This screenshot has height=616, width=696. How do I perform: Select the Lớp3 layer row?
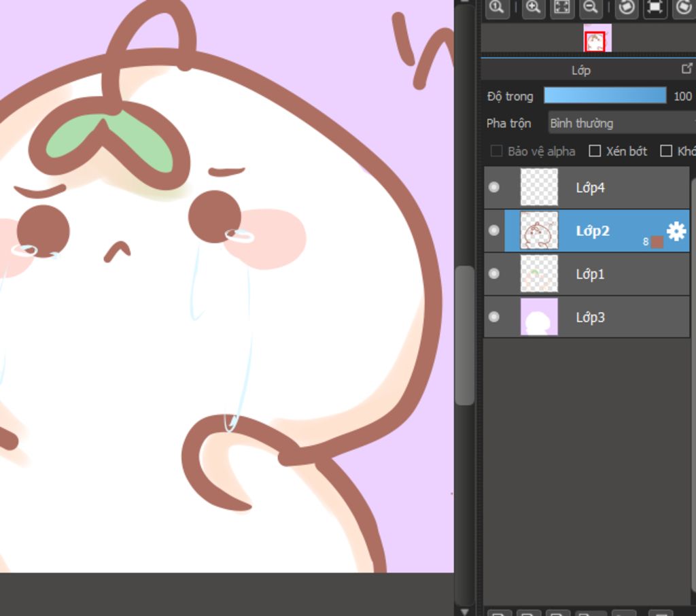[587, 317]
